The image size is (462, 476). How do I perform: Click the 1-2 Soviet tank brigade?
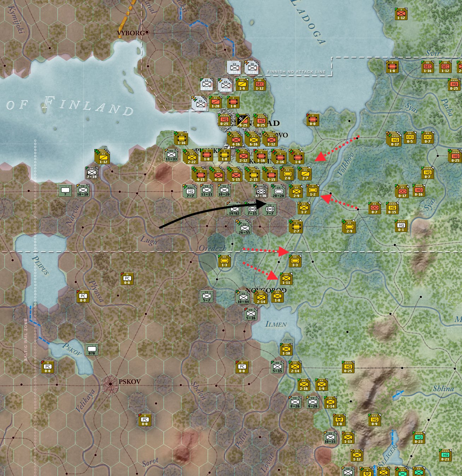[312, 191]
